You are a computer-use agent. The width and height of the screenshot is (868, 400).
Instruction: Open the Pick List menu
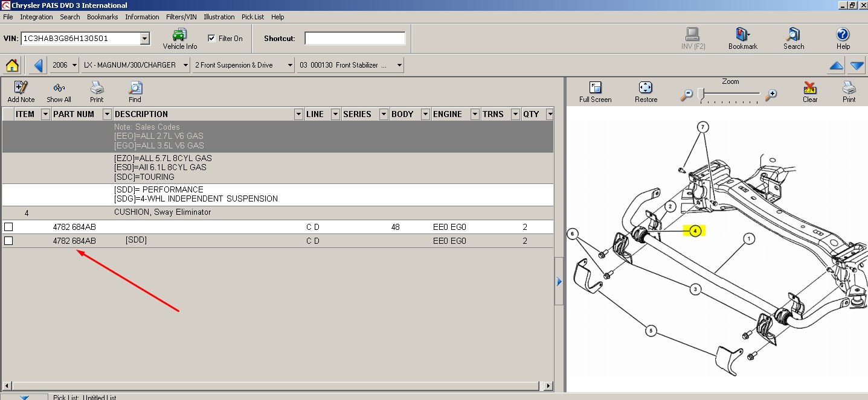pos(252,17)
